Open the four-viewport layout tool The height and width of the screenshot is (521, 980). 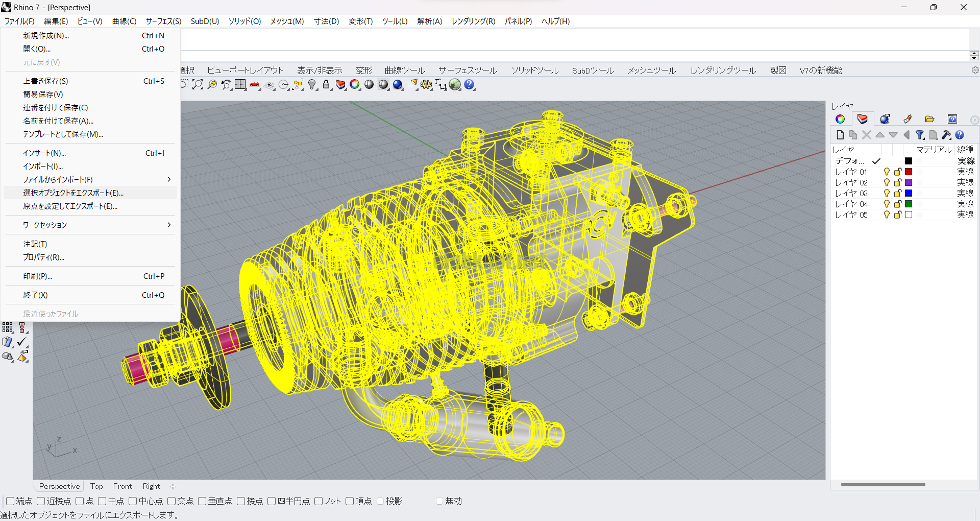(x=240, y=85)
